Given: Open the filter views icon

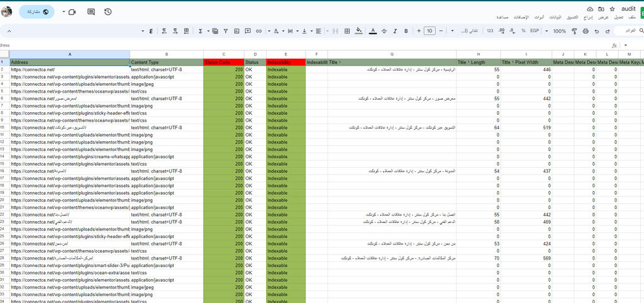Looking at the screenshot, I should (x=215, y=31).
